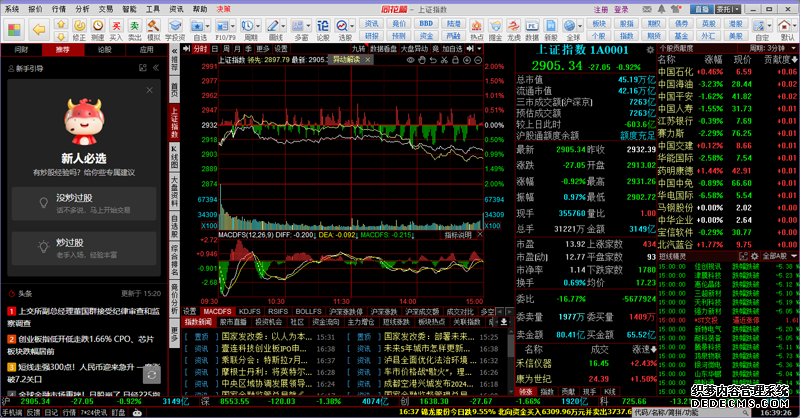This screenshot has height=418, width=800.
Task: Open the 周期: 3分钟 dropdown
Action: coord(772,48)
